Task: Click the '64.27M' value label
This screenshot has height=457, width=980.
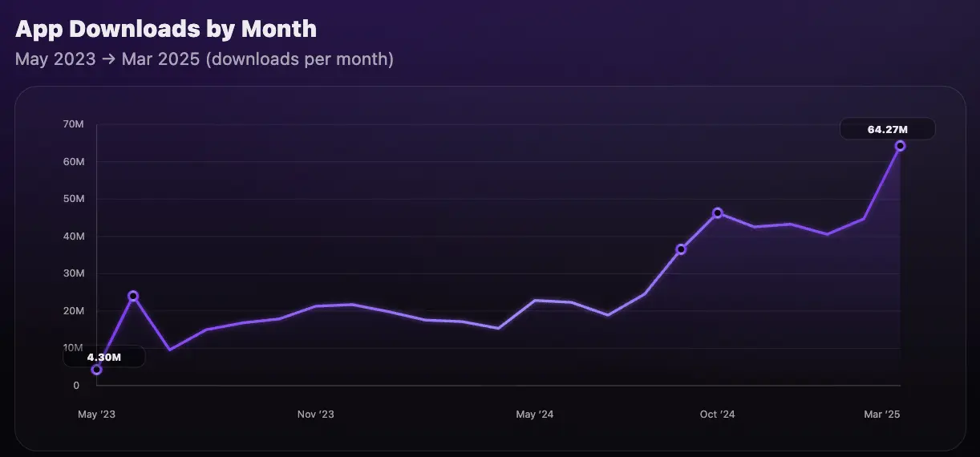Action: click(x=887, y=129)
